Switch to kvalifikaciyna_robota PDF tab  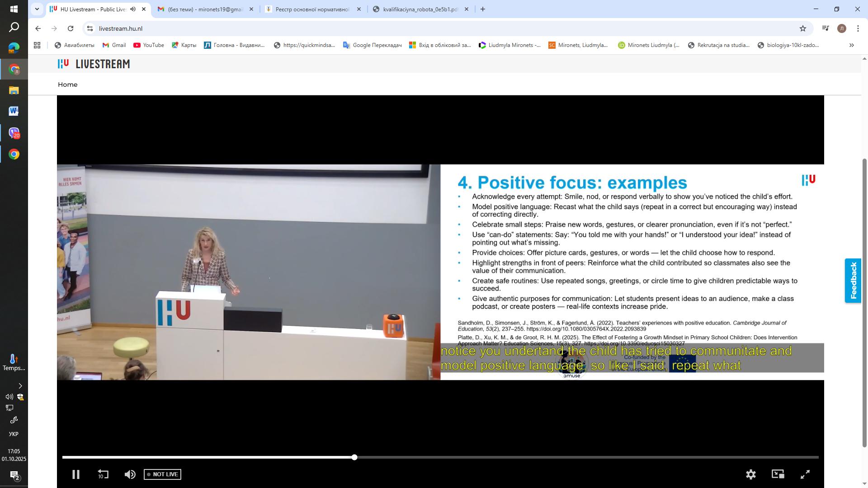pos(420,9)
